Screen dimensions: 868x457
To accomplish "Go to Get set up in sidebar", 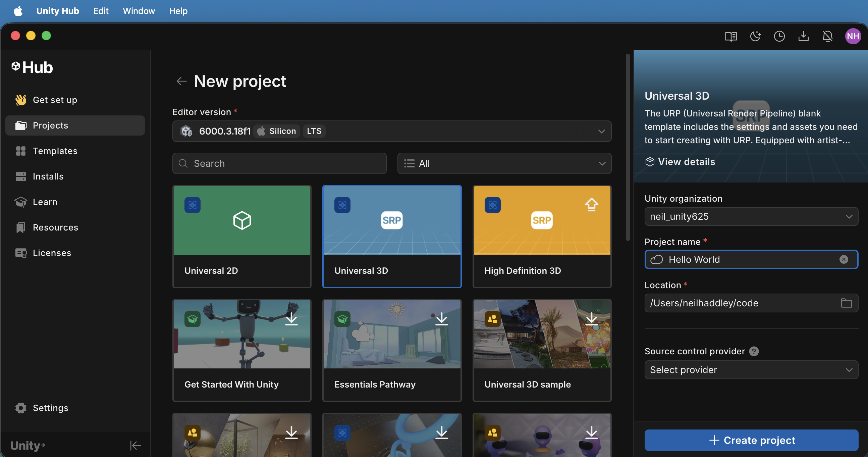I will 75,100.
